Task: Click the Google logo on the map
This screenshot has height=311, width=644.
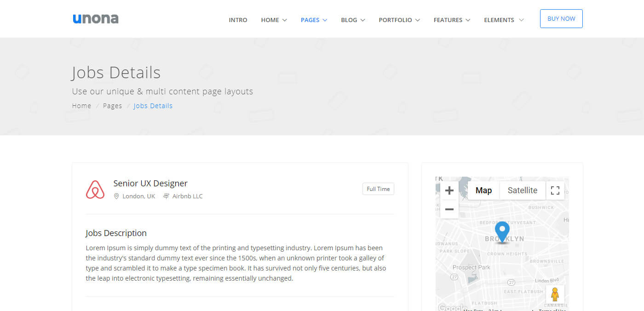Action: pos(452,307)
